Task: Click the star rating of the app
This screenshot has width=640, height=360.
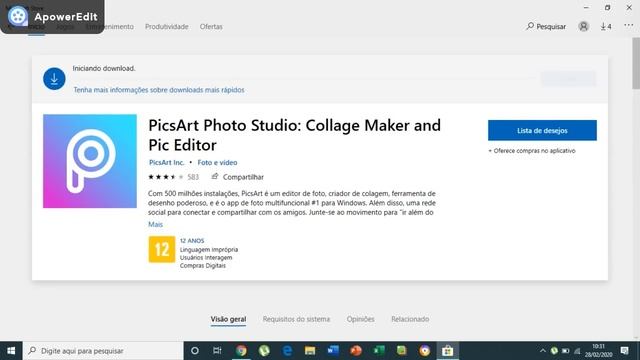Action: click(166, 177)
